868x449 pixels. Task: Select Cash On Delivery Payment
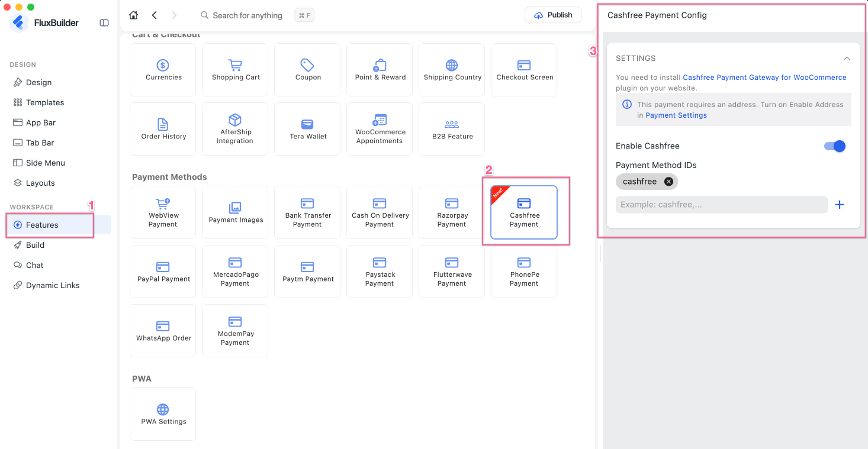click(x=380, y=212)
